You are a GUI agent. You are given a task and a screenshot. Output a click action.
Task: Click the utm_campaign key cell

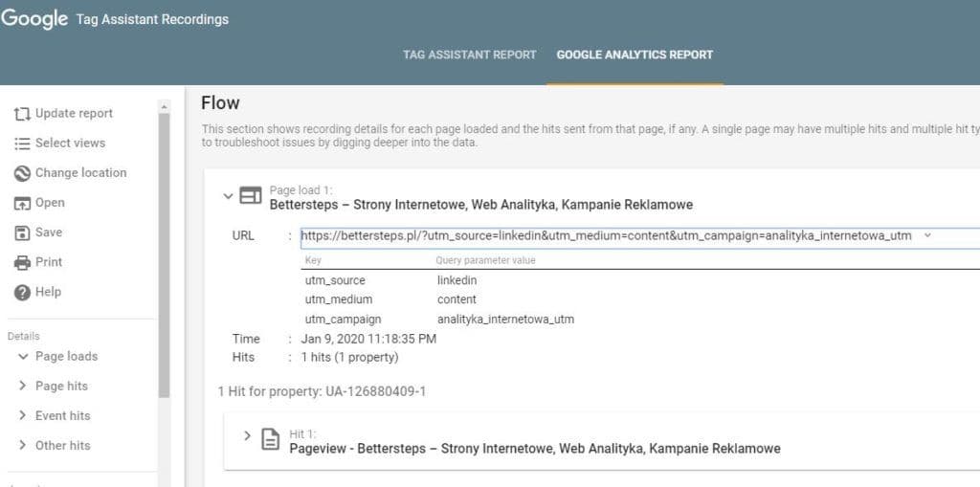(x=344, y=320)
